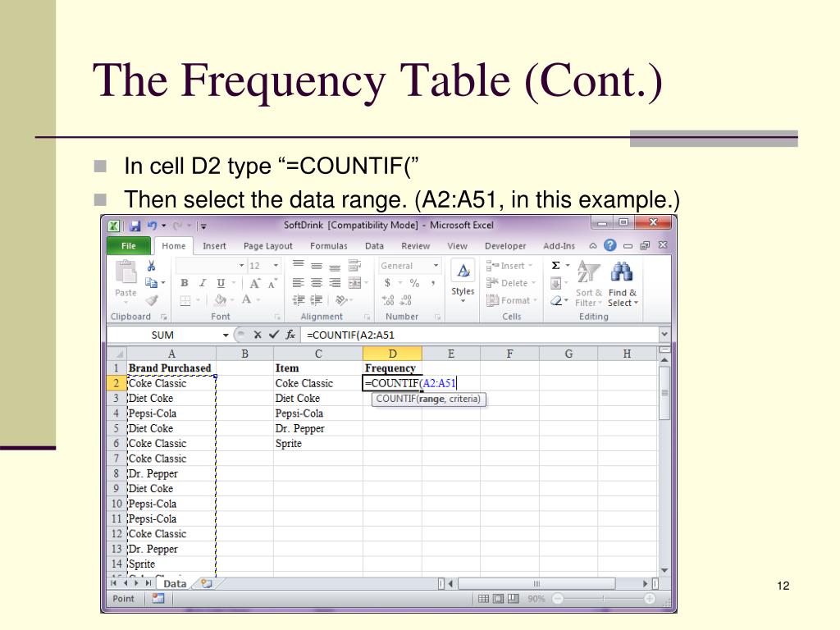The image size is (840, 630).
Task: Adjust the zoom slider in status bar
Action: (604, 599)
